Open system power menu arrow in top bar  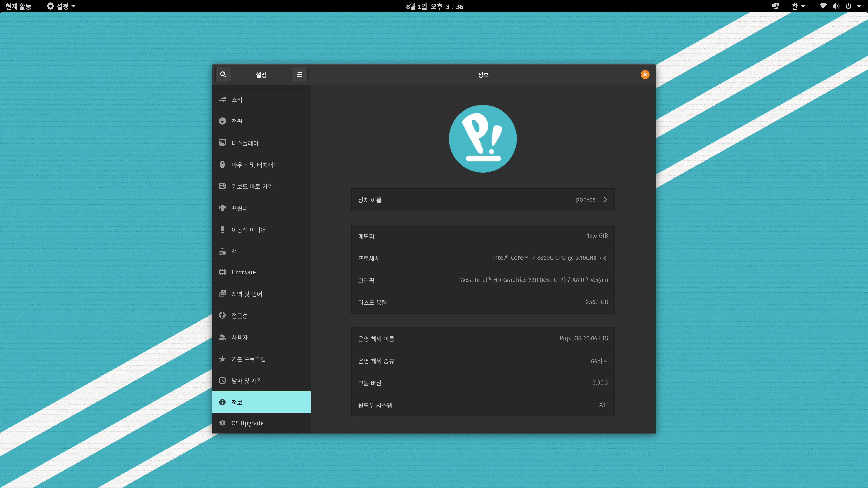click(x=859, y=6)
